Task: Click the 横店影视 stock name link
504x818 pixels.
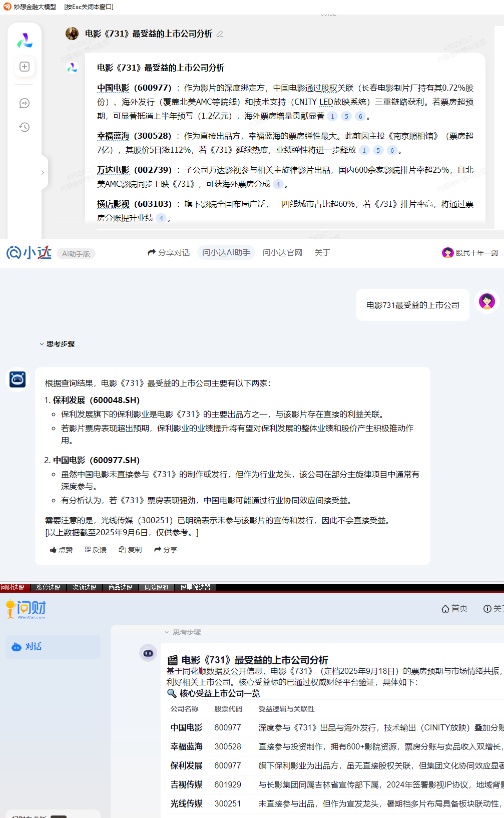Action: (113, 204)
